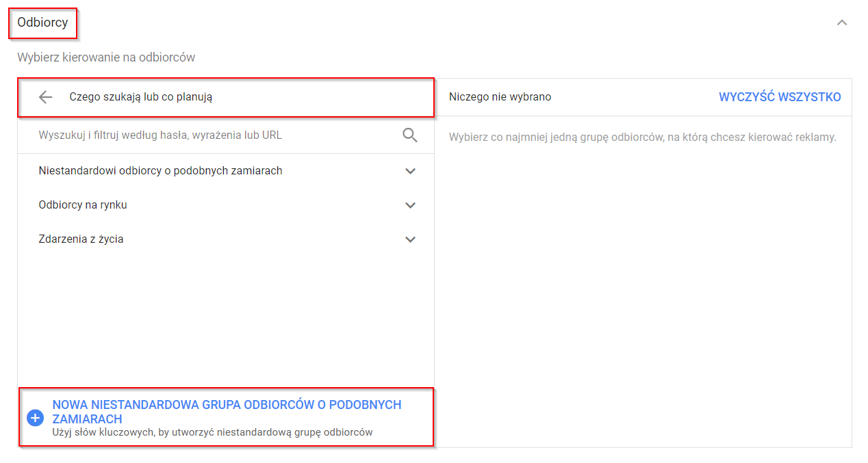Select Niestandardowi odbiorcy o podobnych zamiarach row
Image resolution: width=868 pixels, height=463 pixels.
tap(161, 171)
